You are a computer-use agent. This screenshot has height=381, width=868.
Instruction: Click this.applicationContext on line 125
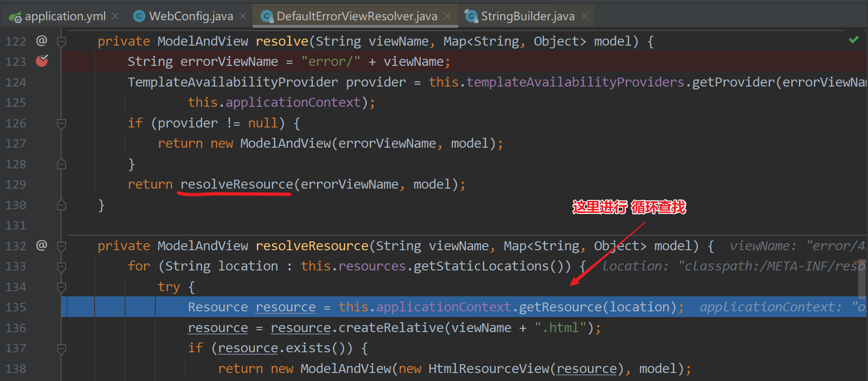point(274,103)
